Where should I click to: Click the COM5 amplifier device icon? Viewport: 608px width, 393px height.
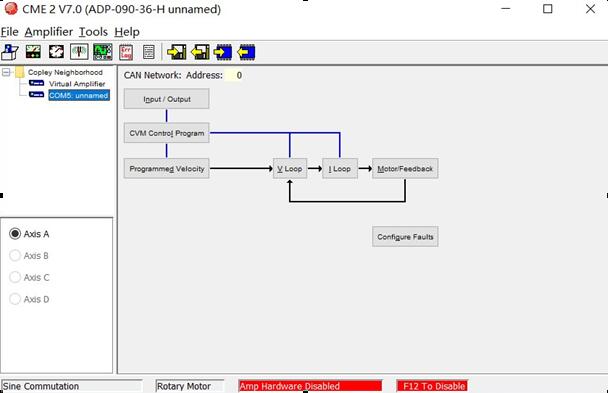coord(36,95)
